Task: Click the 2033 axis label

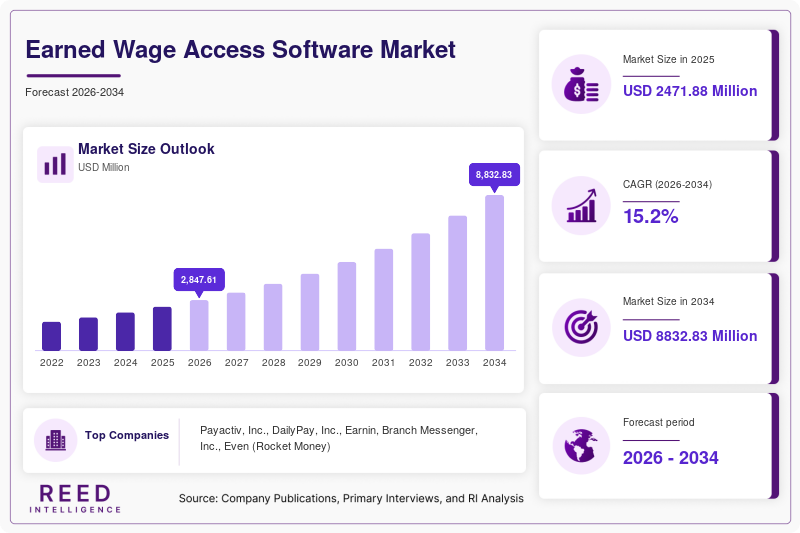Action: coord(458,363)
